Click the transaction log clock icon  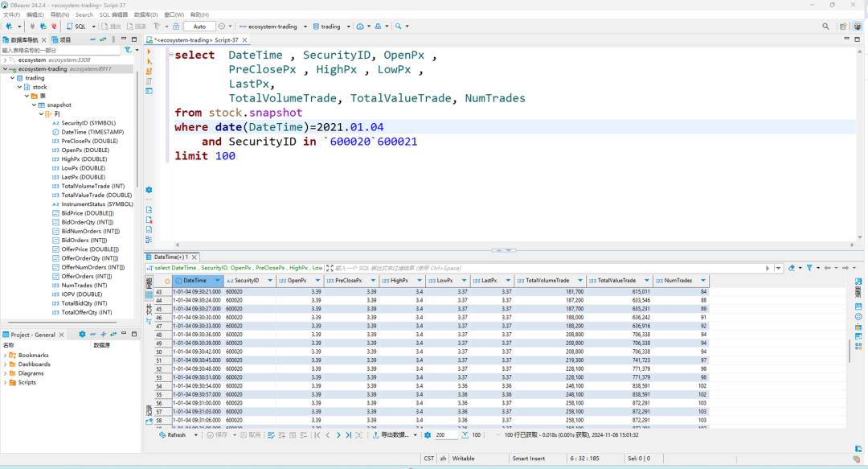(x=222, y=26)
